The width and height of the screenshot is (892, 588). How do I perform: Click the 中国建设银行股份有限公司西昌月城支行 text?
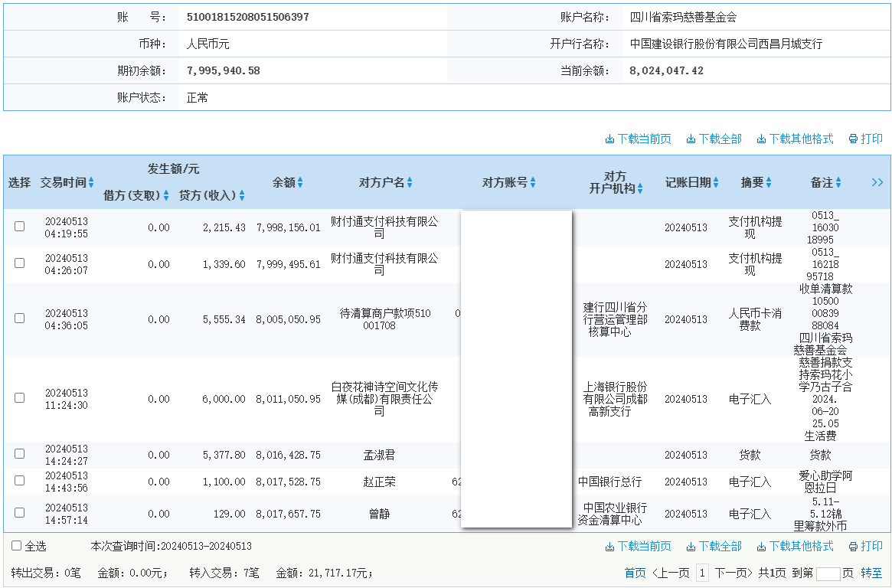point(726,44)
